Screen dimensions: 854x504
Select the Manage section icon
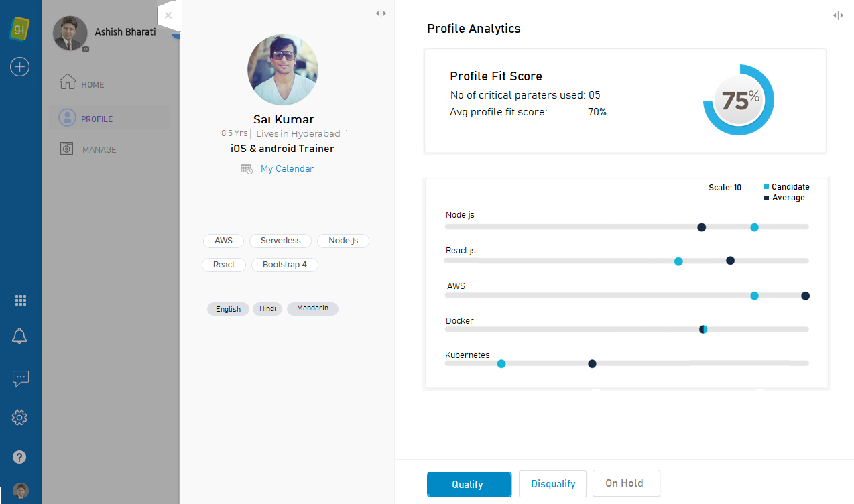[x=67, y=148]
